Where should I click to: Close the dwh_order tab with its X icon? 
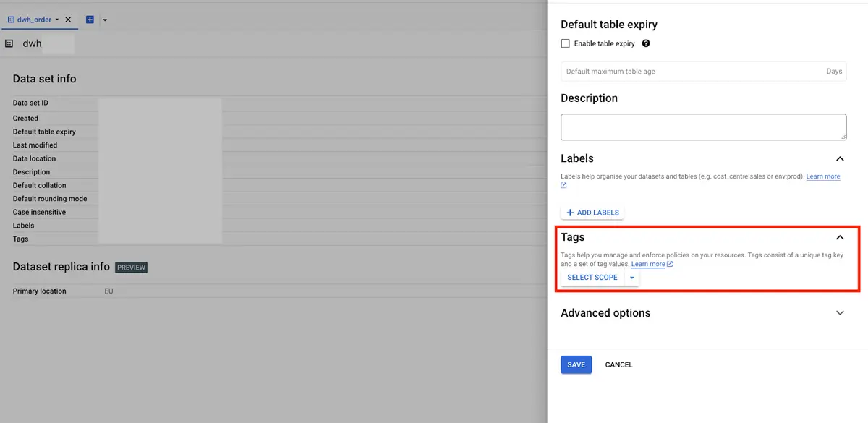tap(68, 20)
